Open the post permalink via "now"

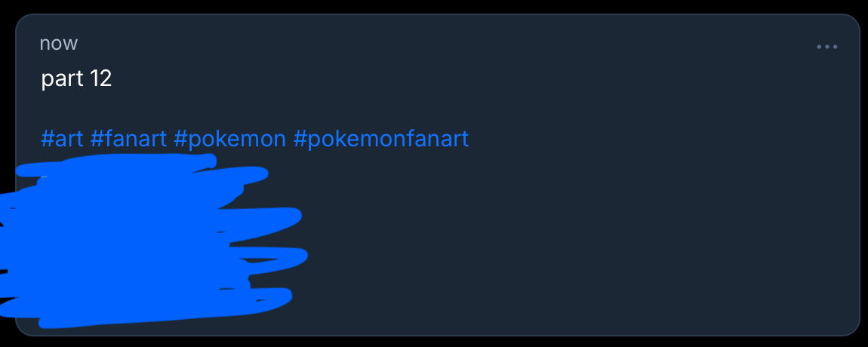pyautogui.click(x=59, y=43)
